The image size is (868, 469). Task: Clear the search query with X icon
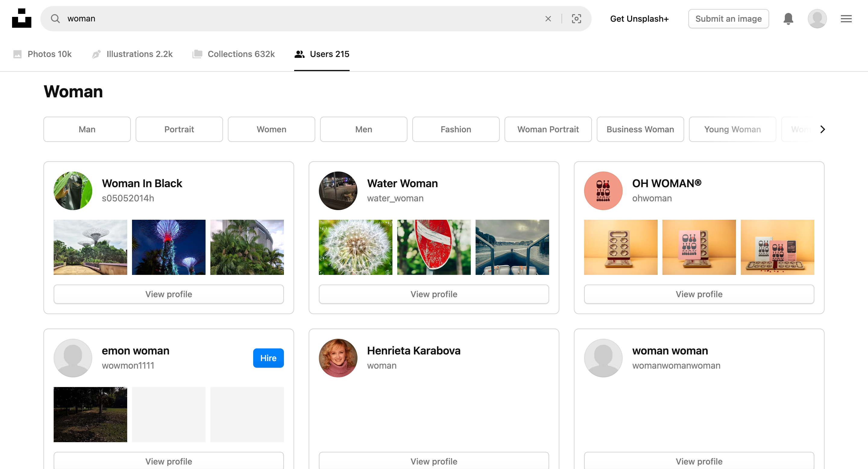[x=548, y=18]
